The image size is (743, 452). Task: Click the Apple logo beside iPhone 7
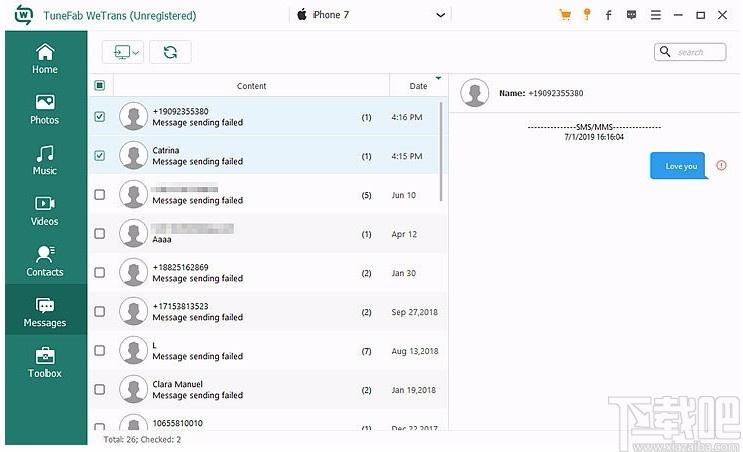(x=302, y=15)
